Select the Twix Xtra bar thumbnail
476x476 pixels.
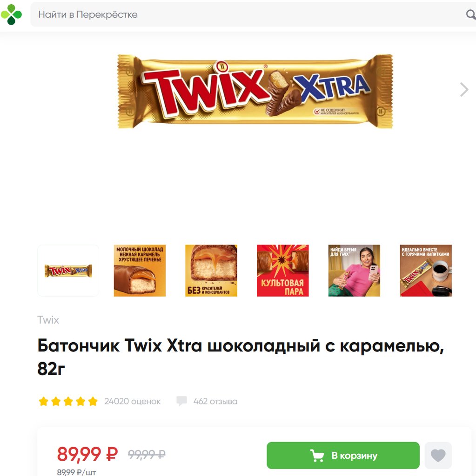pos(68,271)
